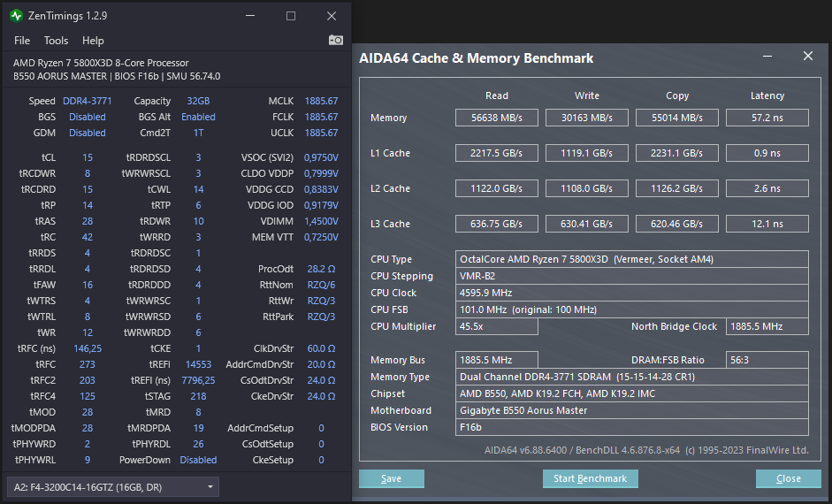Viewport: 832px width, 504px height.
Task: Click the AIDA64 version footer text
Action: point(646,450)
